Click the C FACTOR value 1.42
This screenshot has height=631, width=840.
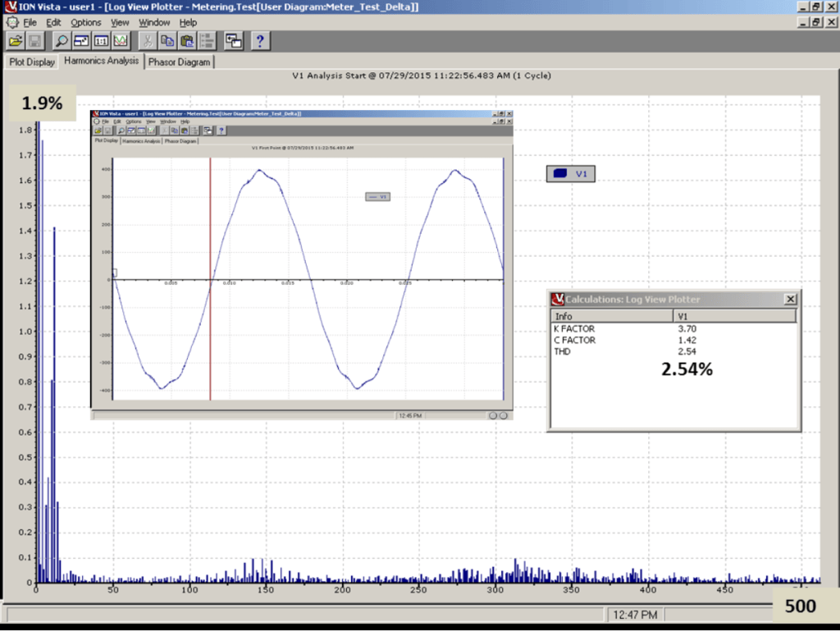click(x=687, y=341)
